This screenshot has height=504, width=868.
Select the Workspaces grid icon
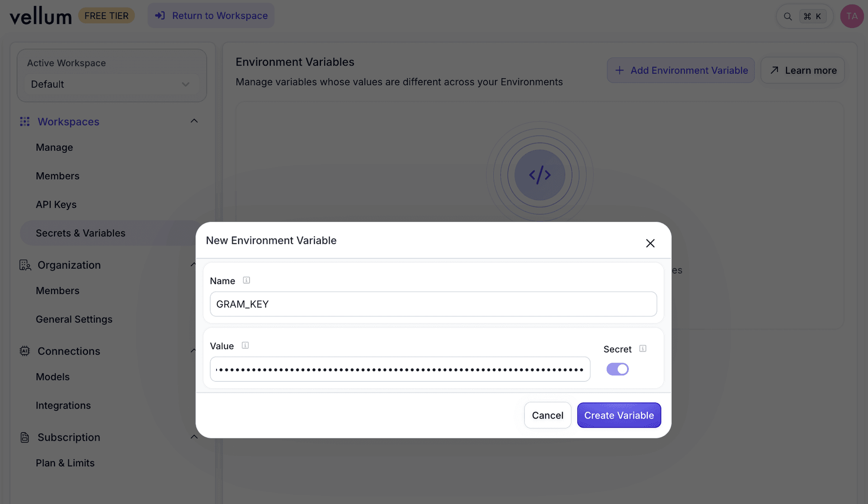[25, 121]
